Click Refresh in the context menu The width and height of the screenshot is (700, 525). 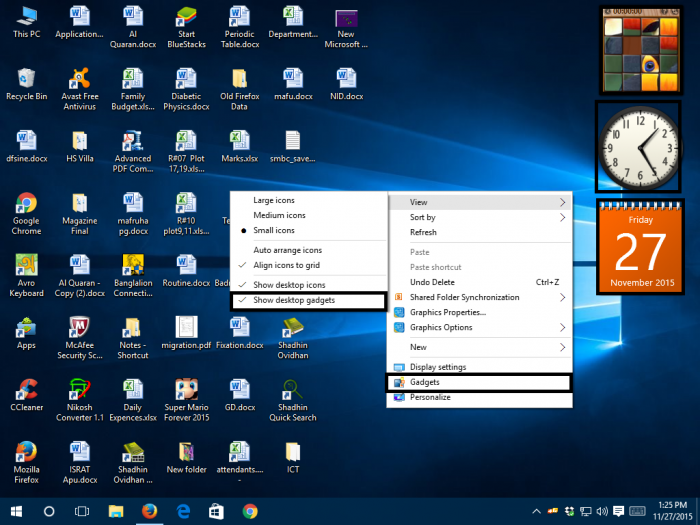(423, 232)
